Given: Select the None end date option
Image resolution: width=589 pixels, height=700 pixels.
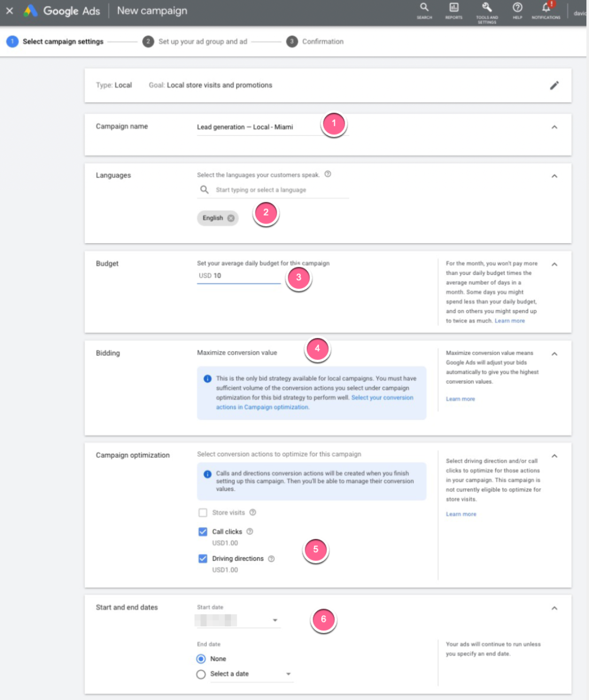Looking at the screenshot, I should [x=201, y=659].
